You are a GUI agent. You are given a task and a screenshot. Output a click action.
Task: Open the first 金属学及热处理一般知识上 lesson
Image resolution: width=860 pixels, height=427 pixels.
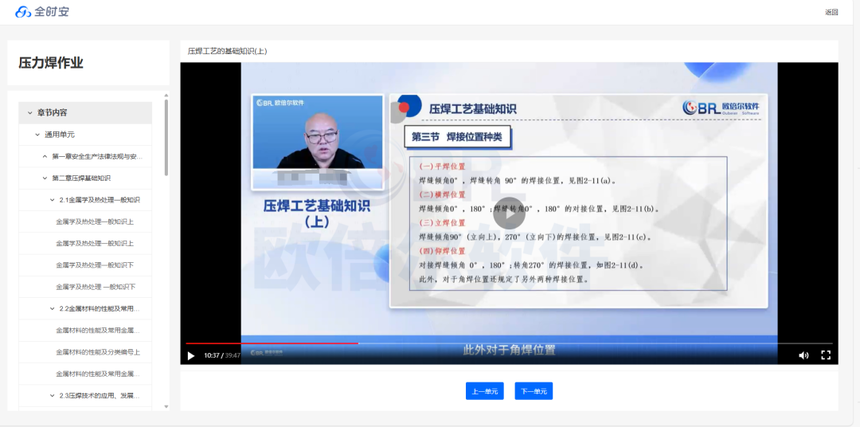click(95, 222)
